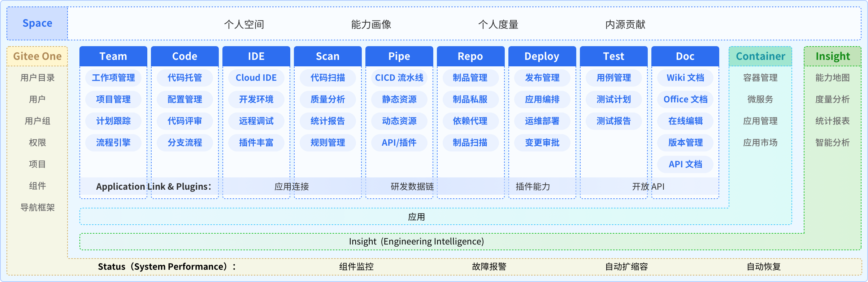
Task: Select 智能分析 under Insight
Action: point(833,143)
